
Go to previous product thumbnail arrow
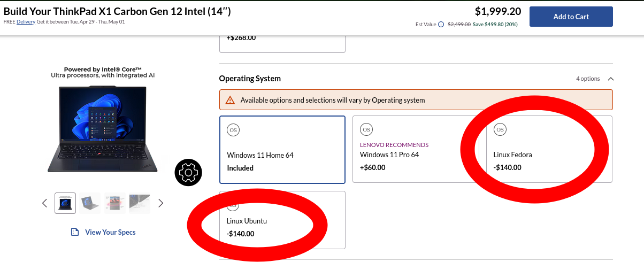[44, 203]
